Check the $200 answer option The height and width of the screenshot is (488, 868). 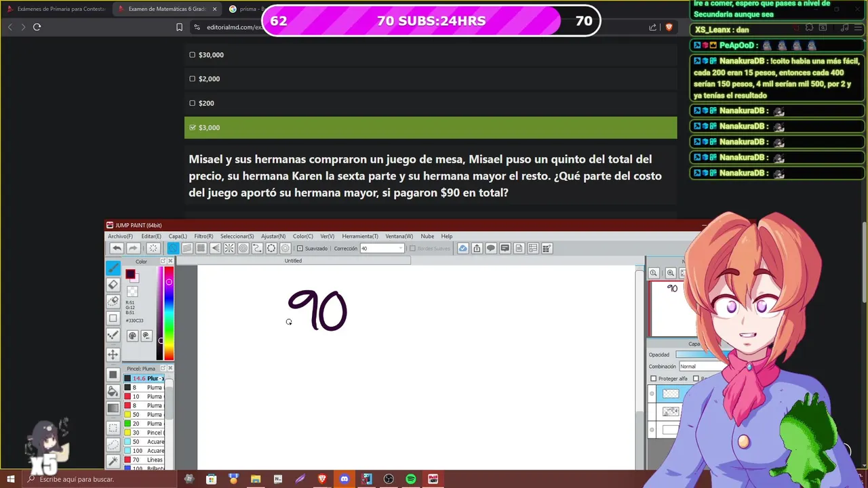click(x=193, y=104)
